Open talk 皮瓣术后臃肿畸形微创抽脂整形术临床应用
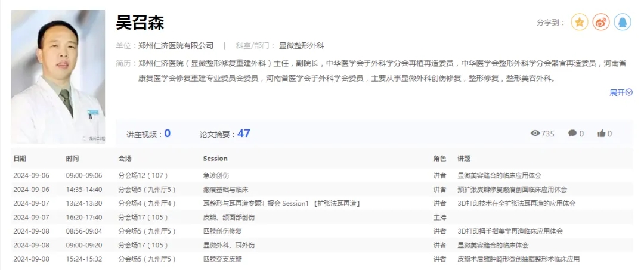This screenshot has width=644, height=270. (519, 259)
